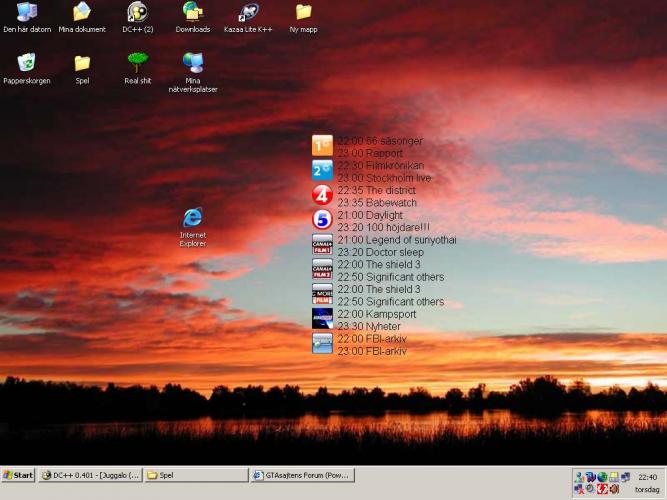Switch to the DC++ 0.401 taskbar window
This screenshot has width=667, height=500.
(x=90, y=475)
